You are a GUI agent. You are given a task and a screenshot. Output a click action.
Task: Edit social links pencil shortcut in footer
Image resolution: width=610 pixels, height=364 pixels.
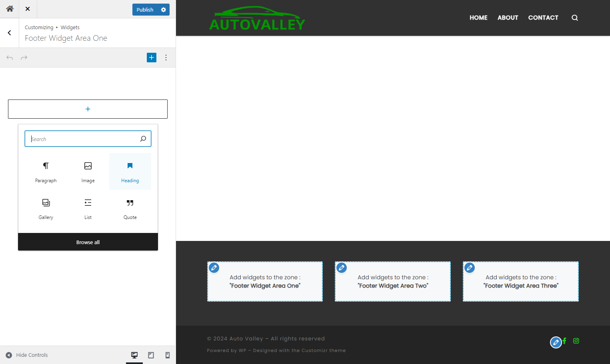pos(556,342)
